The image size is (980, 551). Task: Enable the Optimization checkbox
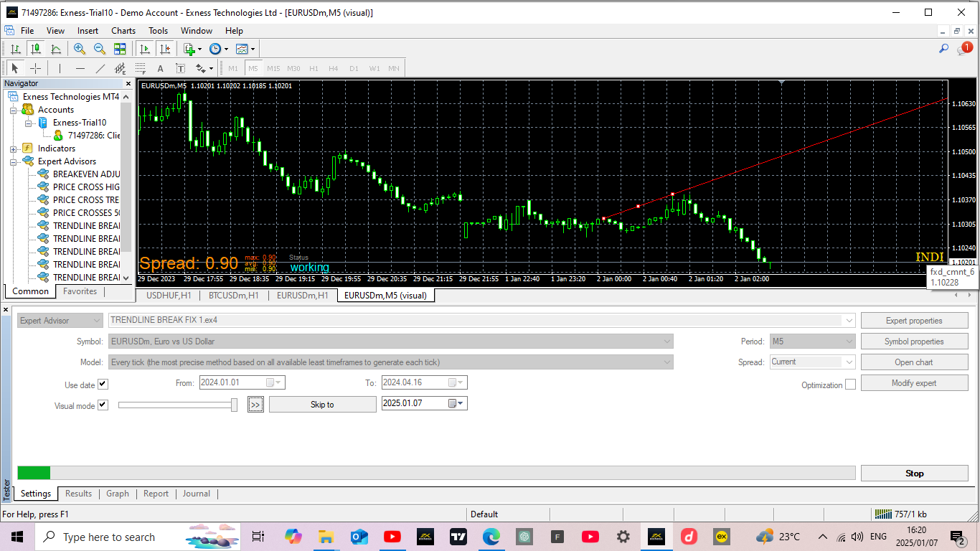[x=850, y=385]
